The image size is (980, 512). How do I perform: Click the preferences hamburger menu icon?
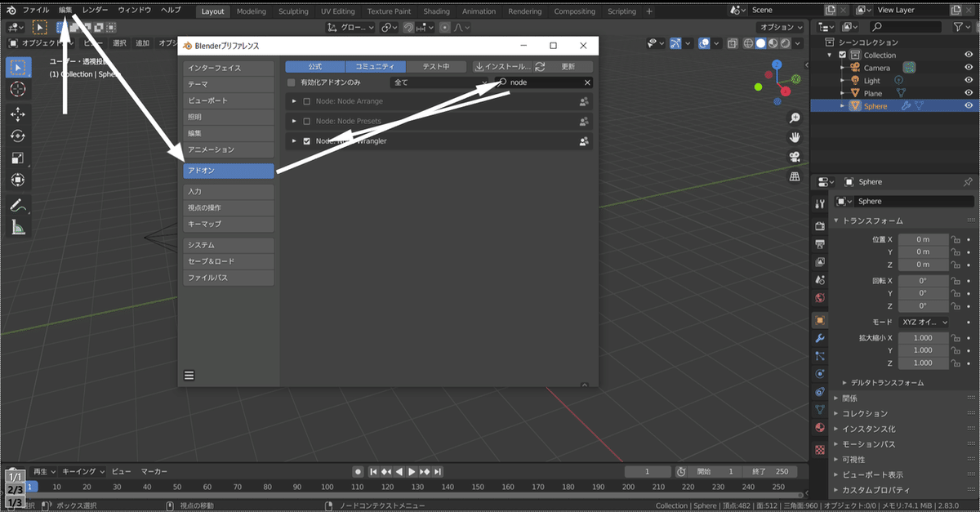(189, 376)
